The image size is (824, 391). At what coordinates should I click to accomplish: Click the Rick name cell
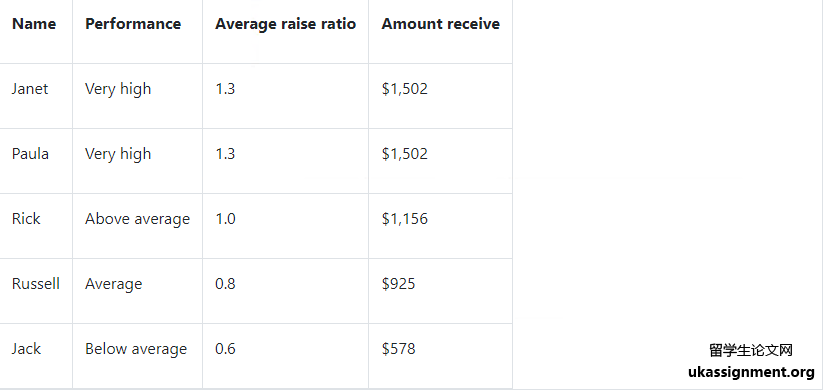(x=26, y=219)
